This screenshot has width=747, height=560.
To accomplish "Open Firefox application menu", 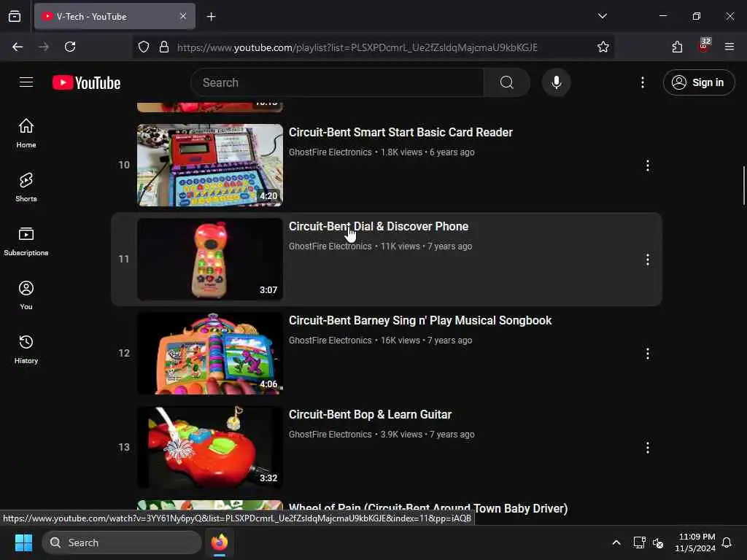I will click(x=729, y=47).
